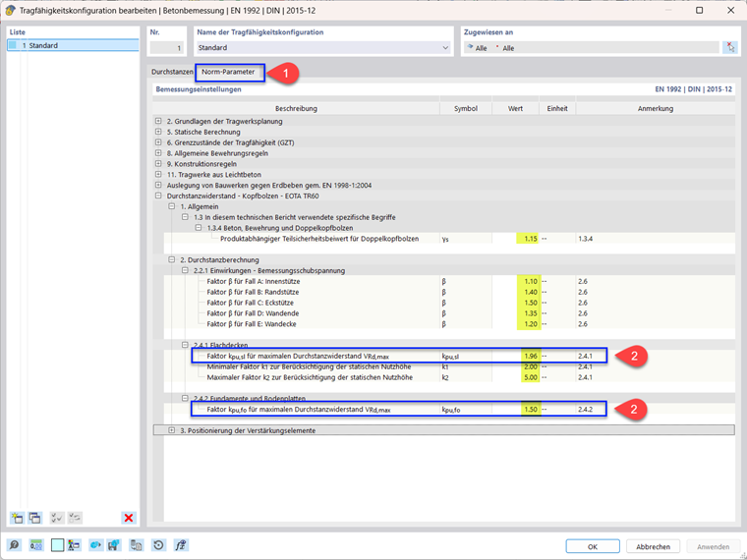
Task: Open the display properties color icon
Action: [74, 545]
